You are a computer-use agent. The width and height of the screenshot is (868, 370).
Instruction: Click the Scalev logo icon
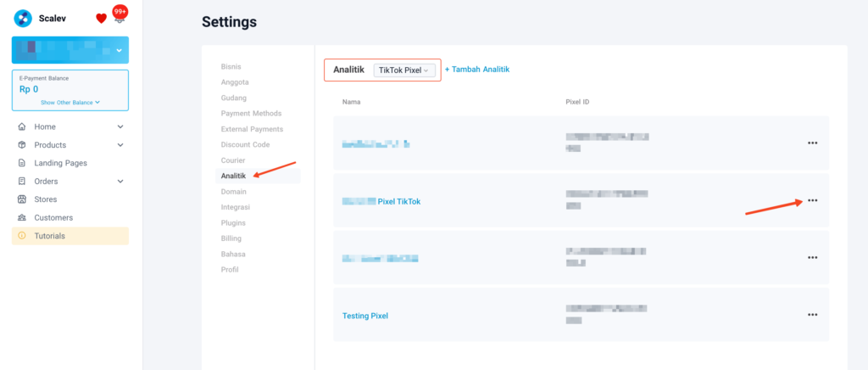click(x=23, y=19)
